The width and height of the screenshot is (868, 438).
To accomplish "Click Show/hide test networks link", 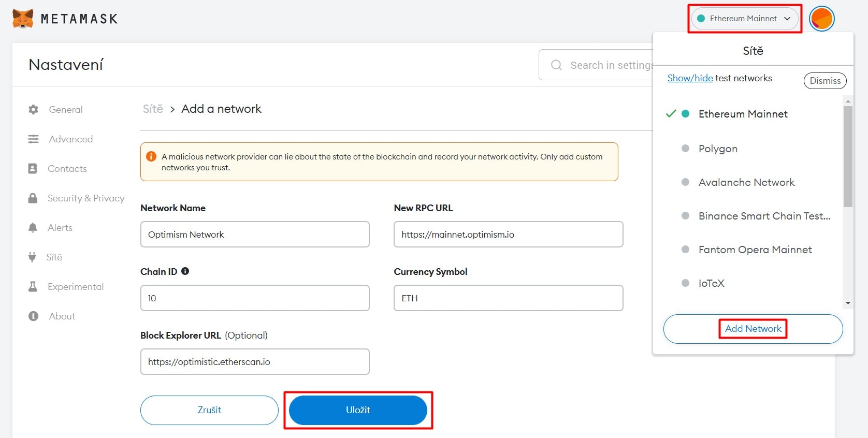I will point(690,78).
